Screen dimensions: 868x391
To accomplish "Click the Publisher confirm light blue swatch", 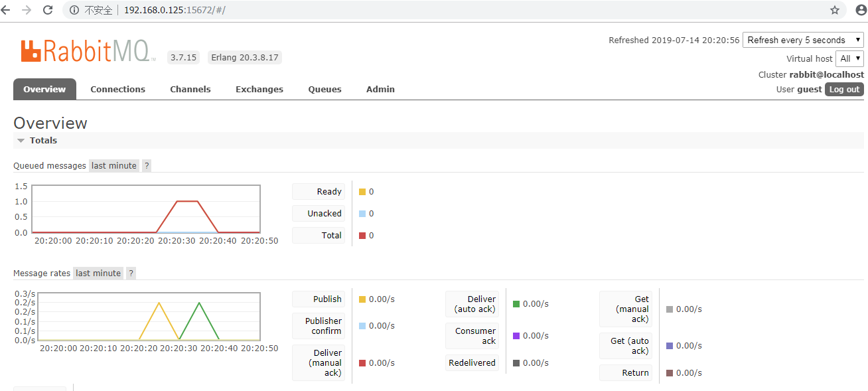I will pos(362,326).
